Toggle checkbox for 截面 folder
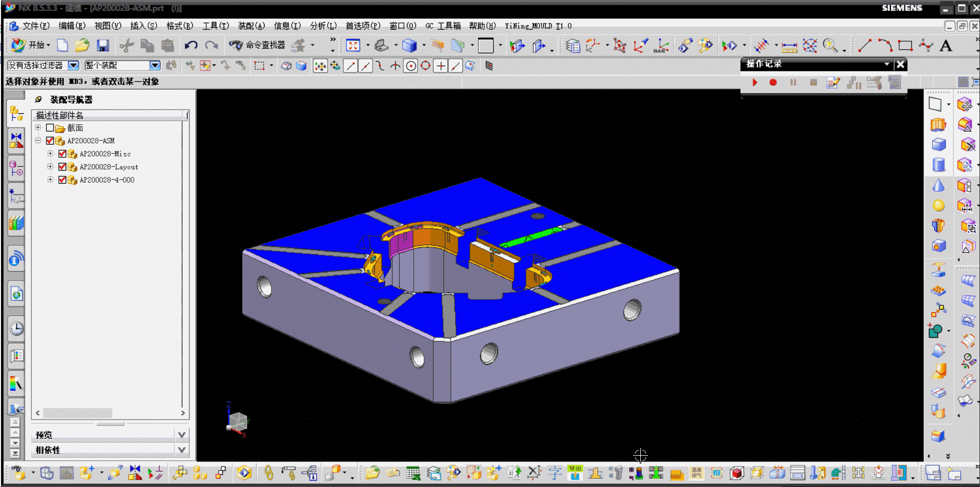 point(50,128)
